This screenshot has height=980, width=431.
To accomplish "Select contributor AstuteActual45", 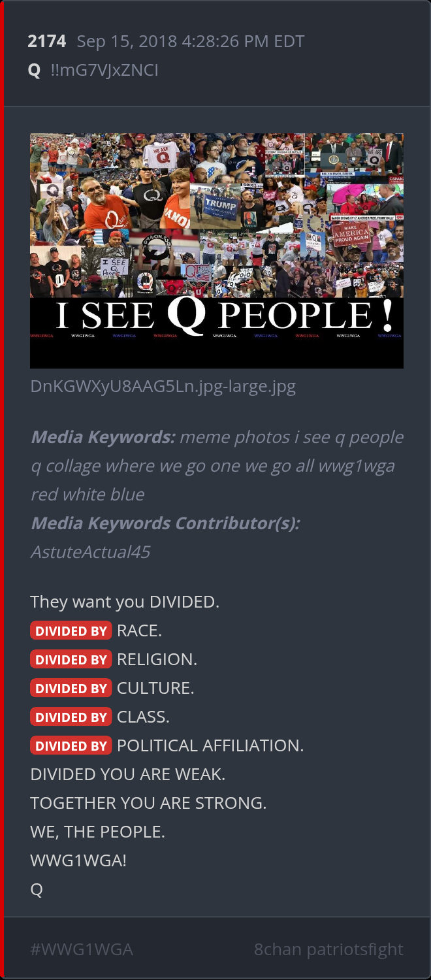I will click(90, 552).
